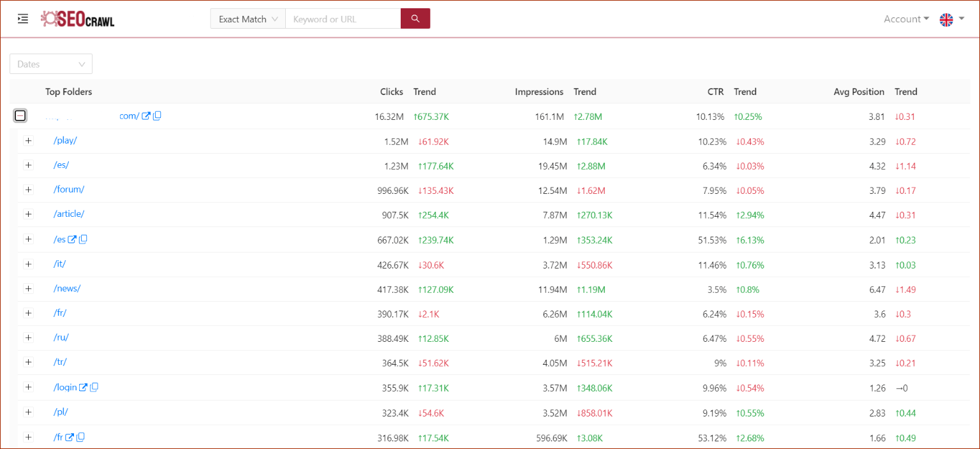This screenshot has height=449, width=980.
Task: Collapse the root domain folder row
Action: (x=20, y=116)
